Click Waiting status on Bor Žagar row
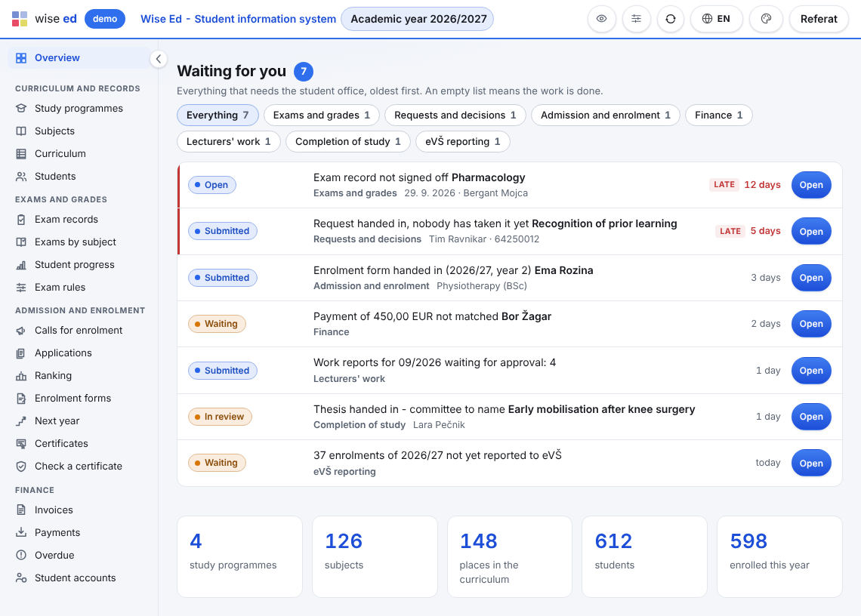Viewport: 861px width, 616px height. point(217,324)
